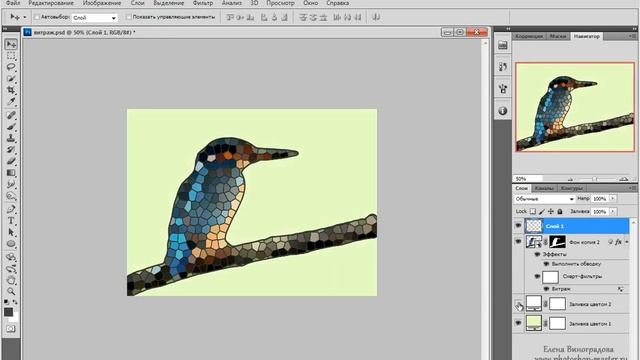Image resolution: width=640 pixels, height=360 pixels.
Task: Switch to the Каналы tab
Action: [x=544, y=188]
